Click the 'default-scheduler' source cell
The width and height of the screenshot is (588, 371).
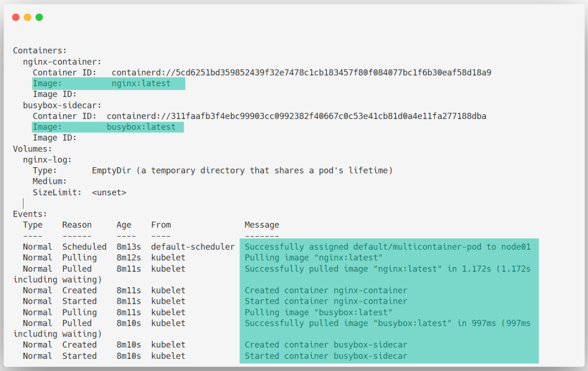[193, 247]
